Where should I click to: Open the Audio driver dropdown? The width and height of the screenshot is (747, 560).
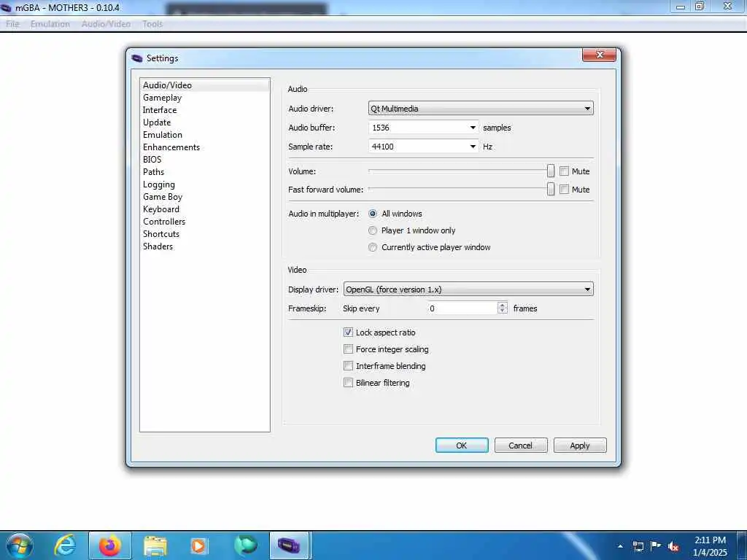481,109
